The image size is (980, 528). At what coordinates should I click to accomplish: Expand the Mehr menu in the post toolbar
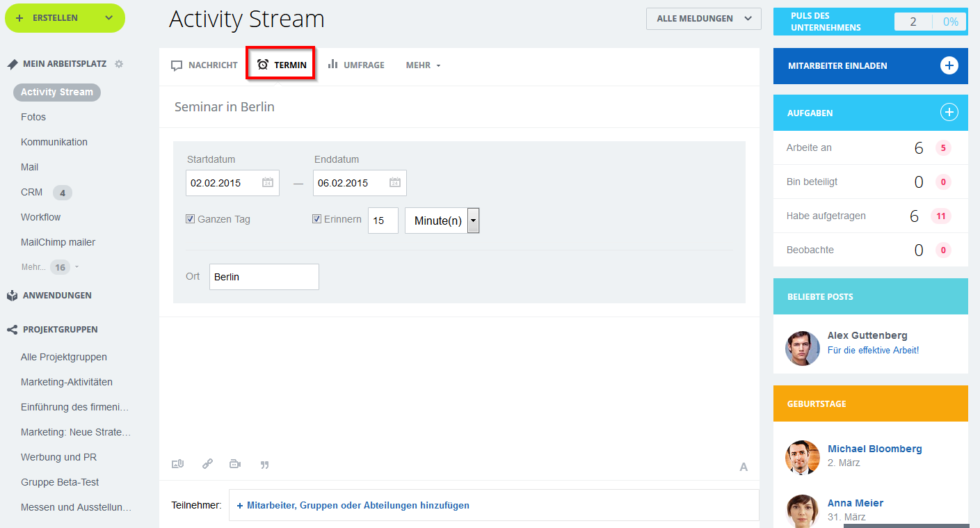422,64
